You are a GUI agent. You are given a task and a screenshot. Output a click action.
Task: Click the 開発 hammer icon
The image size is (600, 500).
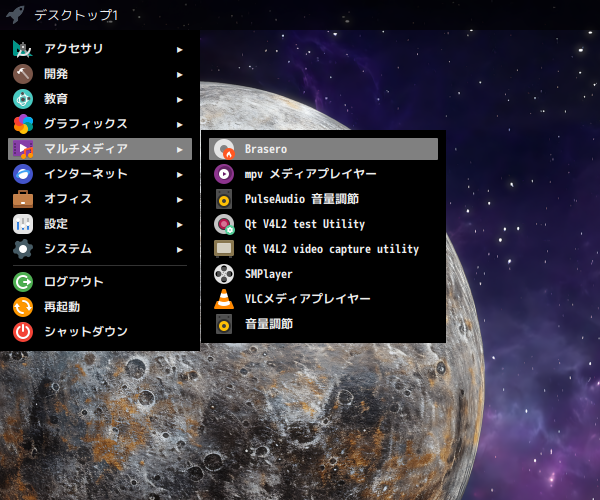pyautogui.click(x=23, y=74)
